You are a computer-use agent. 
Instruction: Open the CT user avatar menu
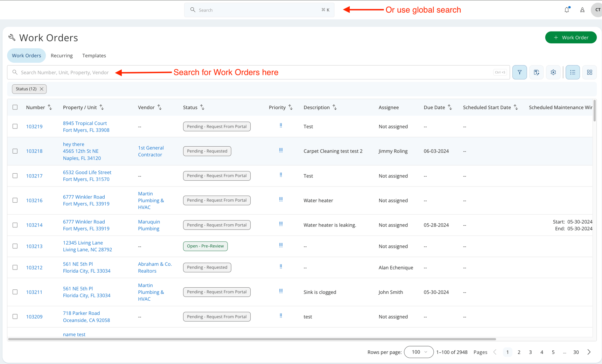click(597, 9)
